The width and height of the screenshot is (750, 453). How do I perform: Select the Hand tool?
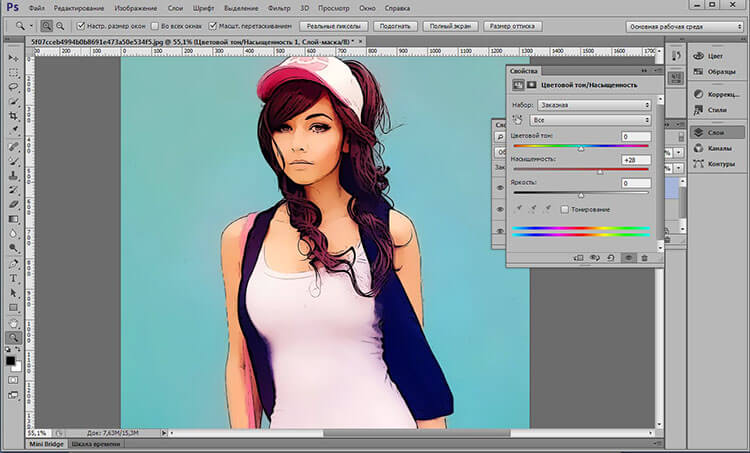coord(14,323)
